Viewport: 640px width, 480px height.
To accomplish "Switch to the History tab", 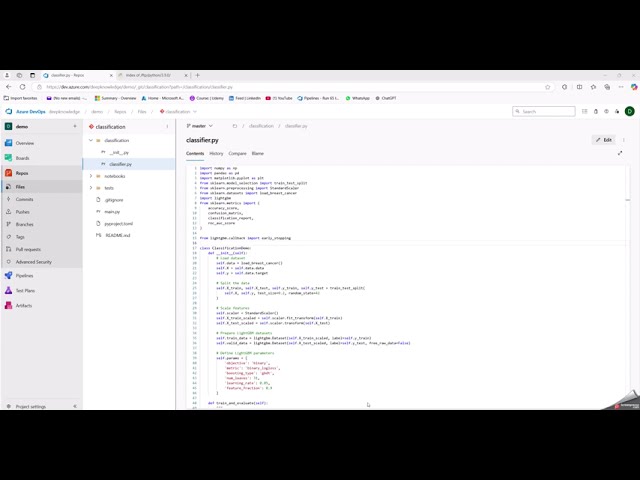I will (216, 153).
